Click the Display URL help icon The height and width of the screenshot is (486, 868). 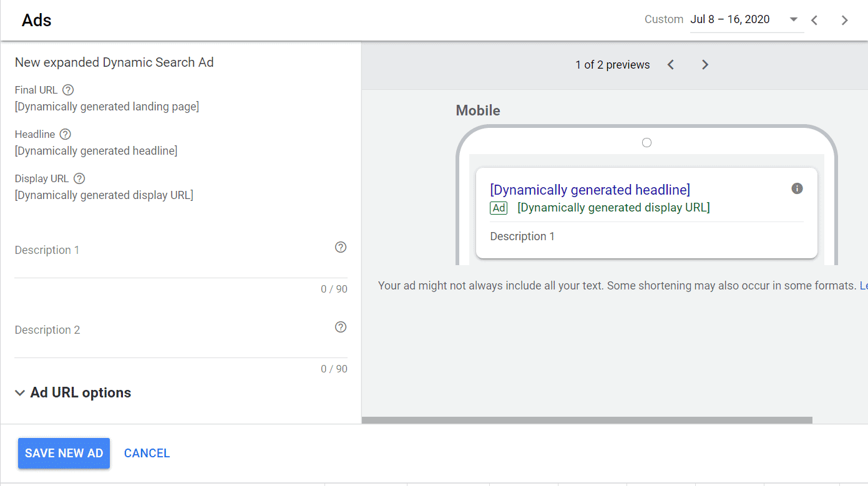[x=79, y=178]
